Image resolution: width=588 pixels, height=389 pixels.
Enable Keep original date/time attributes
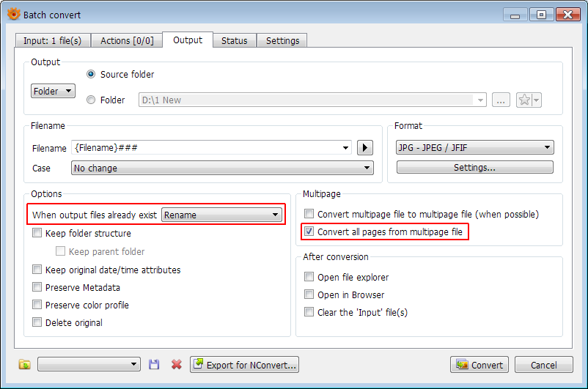tap(37, 270)
